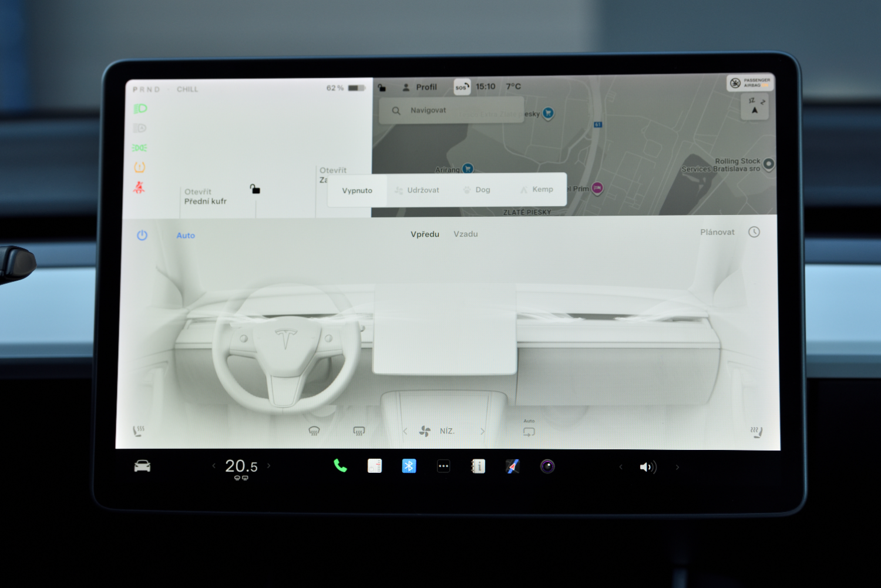
Task: Decrease fan speed with left chevron
Action: [405, 431]
